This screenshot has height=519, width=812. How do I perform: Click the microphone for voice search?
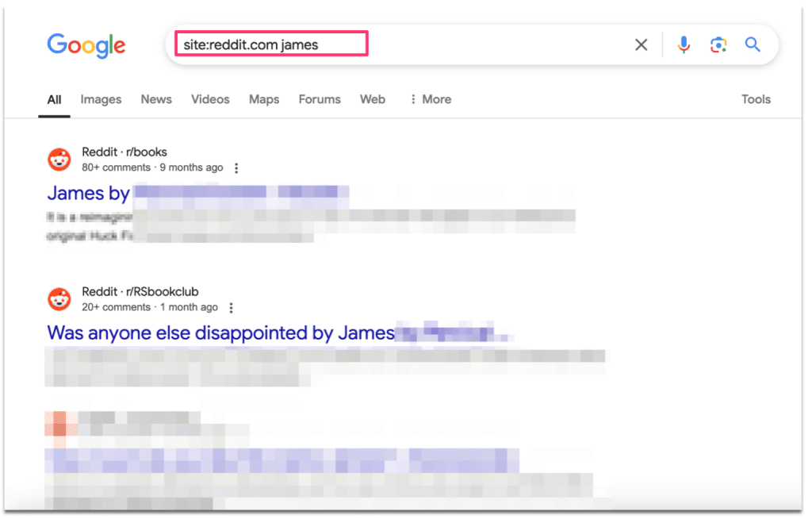pos(684,45)
